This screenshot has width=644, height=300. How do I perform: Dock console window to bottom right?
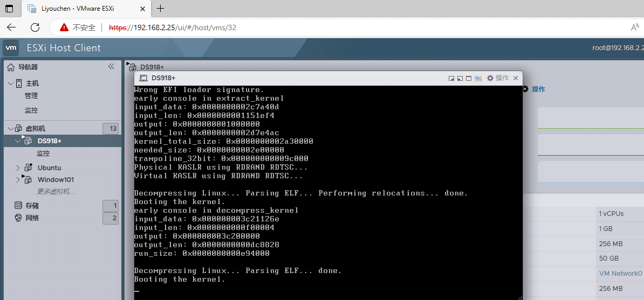tap(451, 78)
